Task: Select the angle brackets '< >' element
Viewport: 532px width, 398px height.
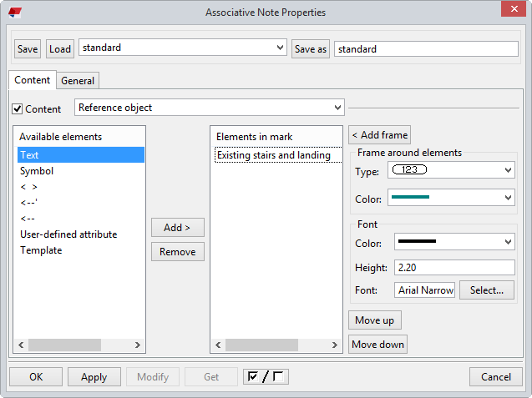Action: coord(29,187)
